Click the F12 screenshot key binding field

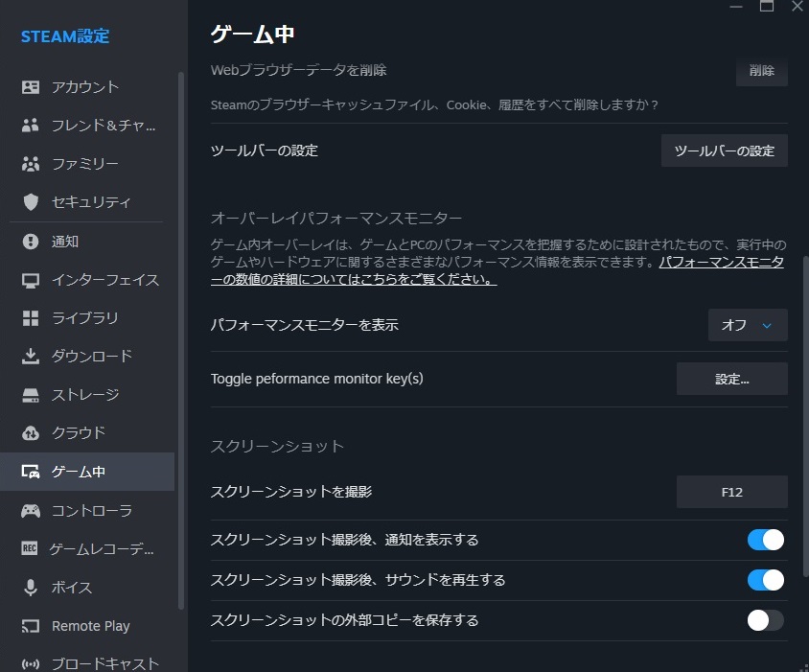click(x=731, y=492)
